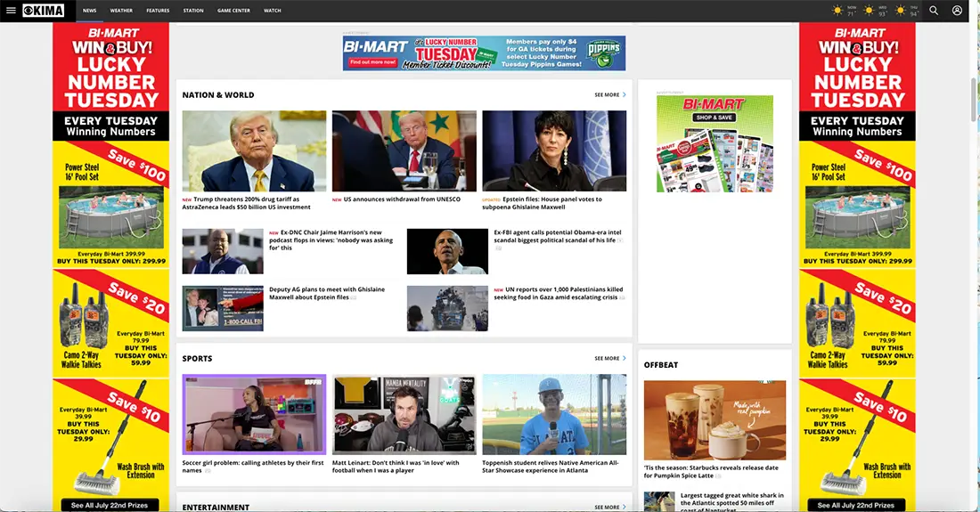The width and height of the screenshot is (980, 512).
Task: Open Starbucks Pumpkin Spice Latte headline
Action: pyautogui.click(x=711, y=471)
